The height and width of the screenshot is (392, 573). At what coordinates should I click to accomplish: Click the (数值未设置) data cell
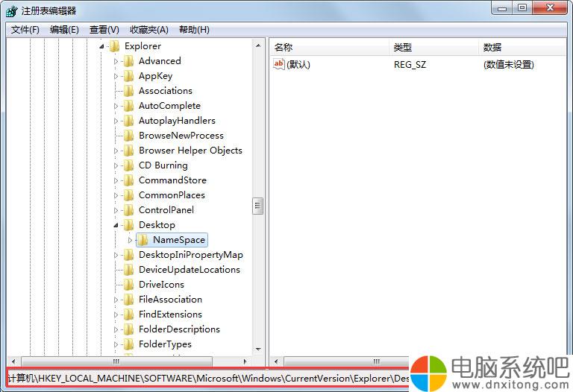tap(508, 65)
